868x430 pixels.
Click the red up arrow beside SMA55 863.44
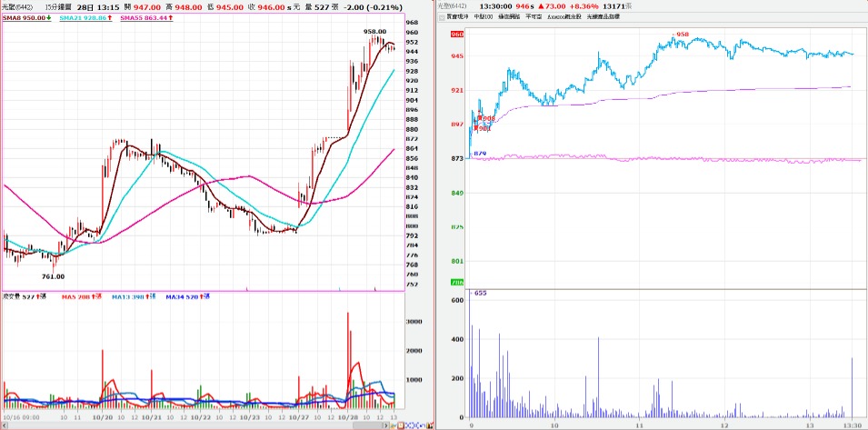click(x=172, y=18)
